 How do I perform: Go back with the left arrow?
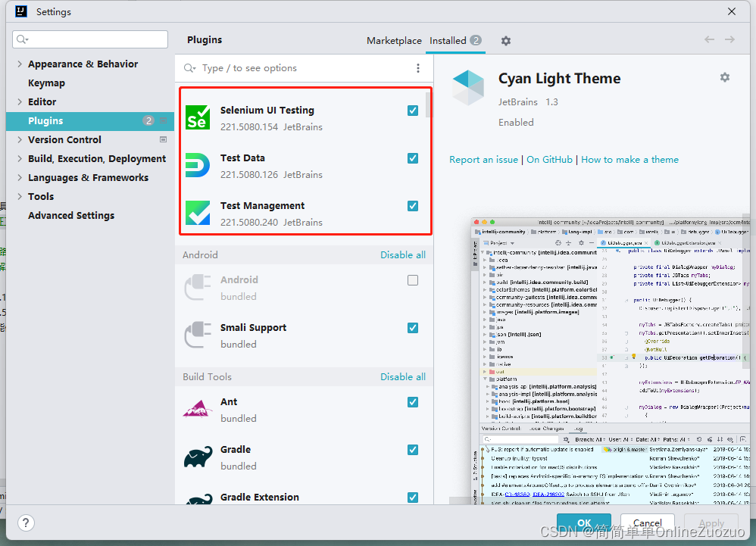(x=709, y=39)
